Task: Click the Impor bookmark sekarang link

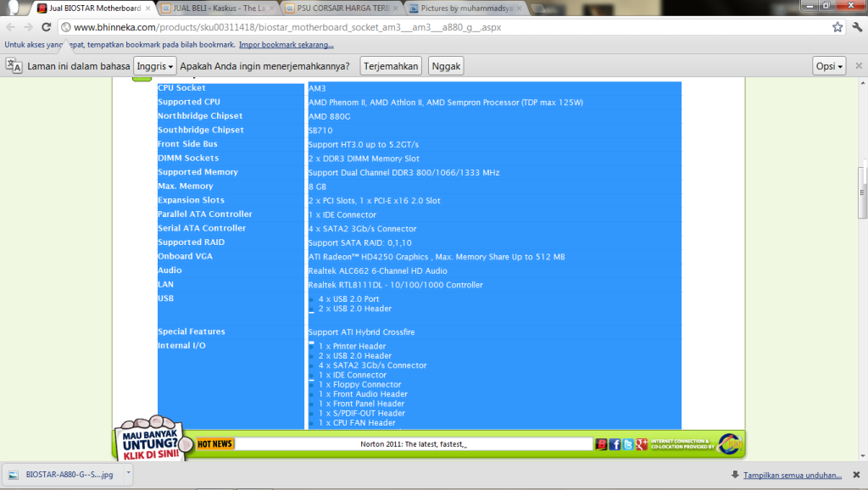Action: coord(287,45)
